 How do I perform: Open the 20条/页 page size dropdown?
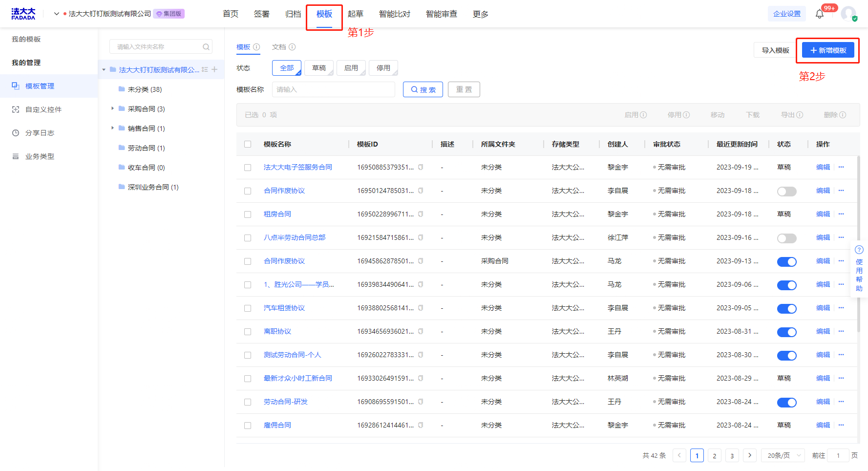click(783, 455)
